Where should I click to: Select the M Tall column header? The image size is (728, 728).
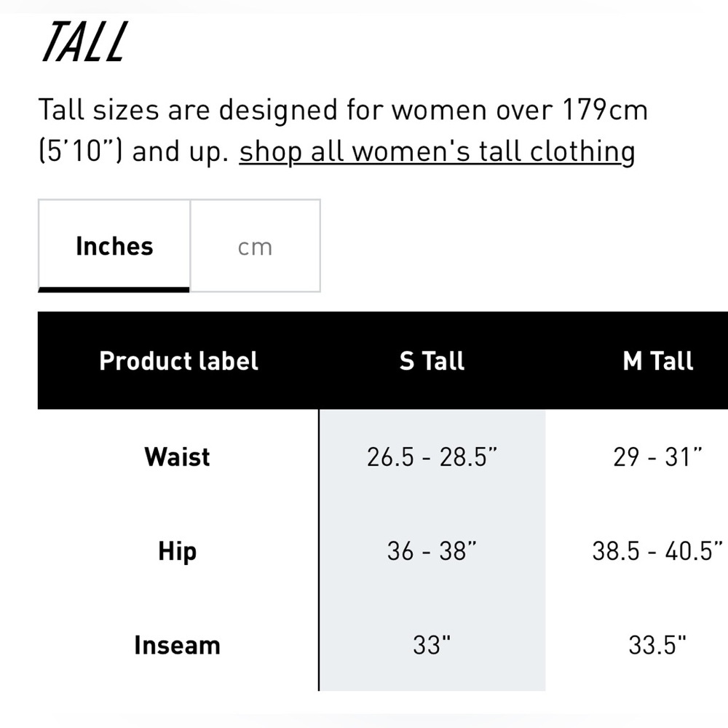pyautogui.click(x=658, y=361)
